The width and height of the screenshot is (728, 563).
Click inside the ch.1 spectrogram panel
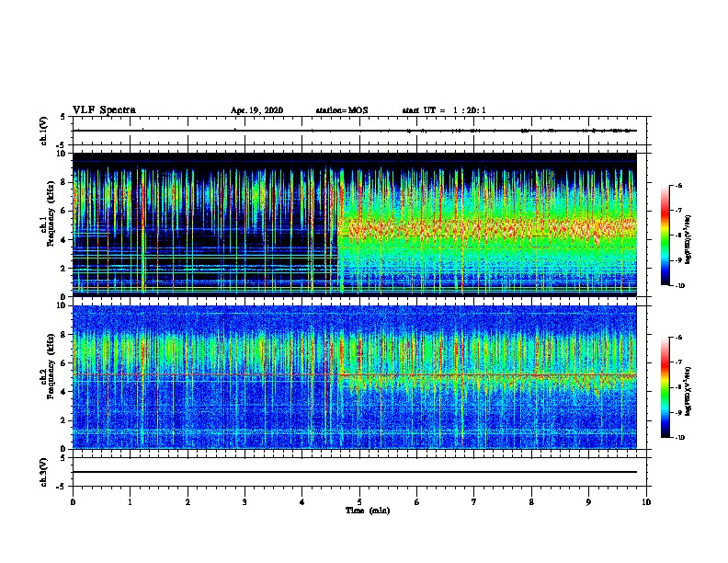(x=354, y=224)
